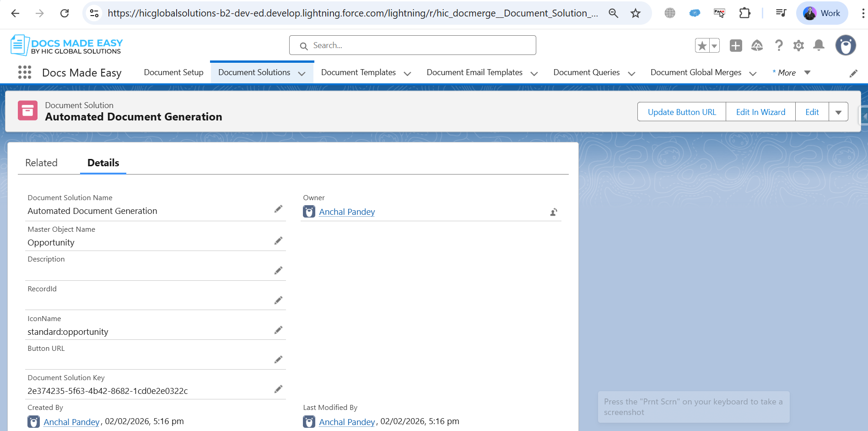The image size is (868, 431).
Task: Open the Global Actions plus icon
Action: [x=736, y=45]
